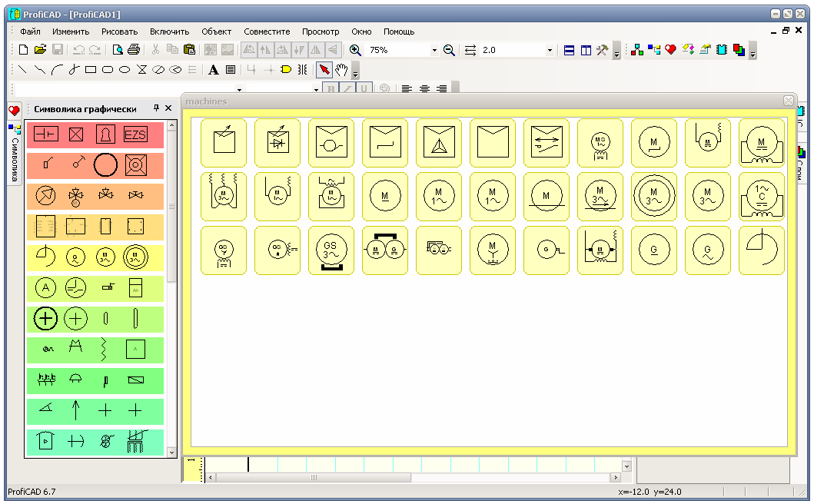Expand the 2.0 line width dropdown
Image resolution: width=814 pixels, height=504 pixels.
550,50
